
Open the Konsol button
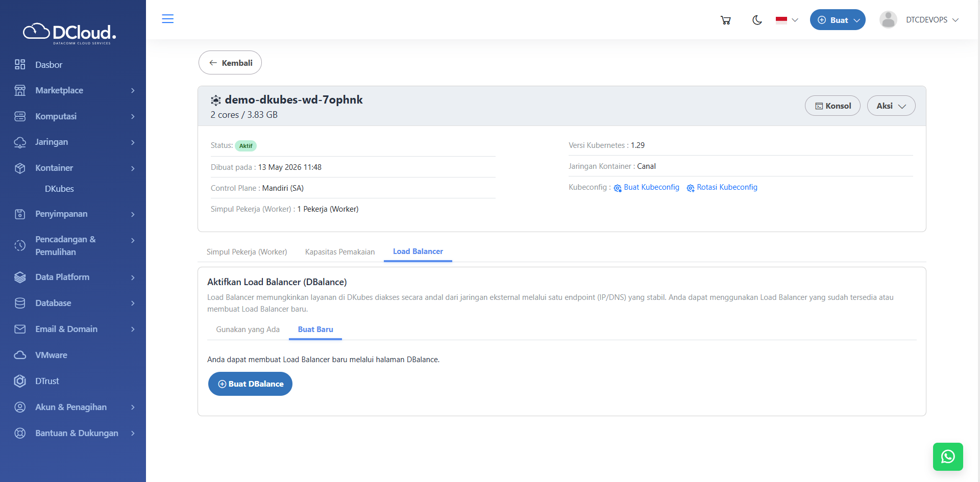point(832,106)
